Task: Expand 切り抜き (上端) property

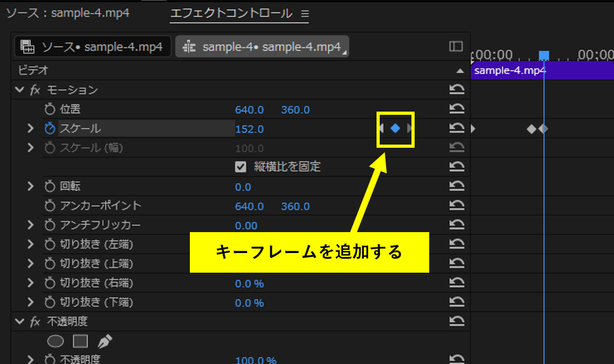Action: point(30,264)
